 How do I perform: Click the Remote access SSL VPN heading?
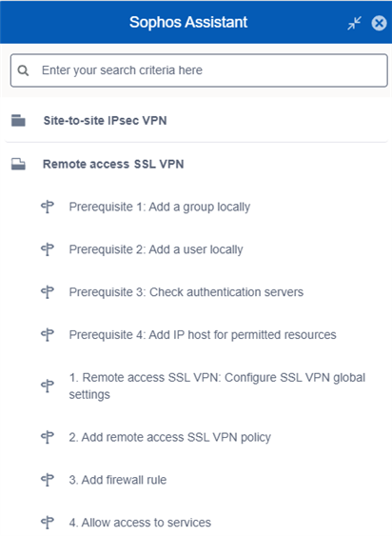click(x=113, y=164)
